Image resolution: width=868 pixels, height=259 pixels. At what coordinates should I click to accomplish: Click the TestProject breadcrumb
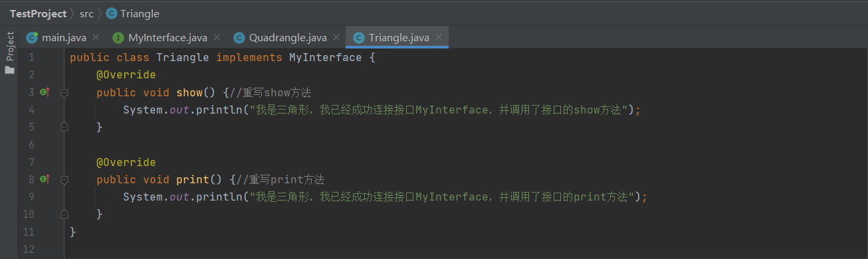pyautogui.click(x=38, y=13)
